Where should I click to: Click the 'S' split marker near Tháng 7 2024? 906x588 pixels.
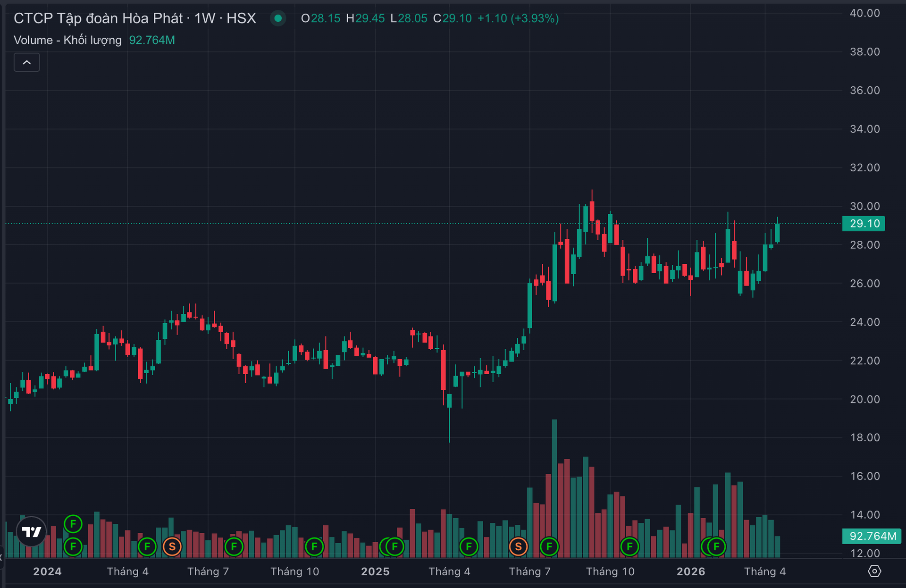pyautogui.click(x=172, y=546)
